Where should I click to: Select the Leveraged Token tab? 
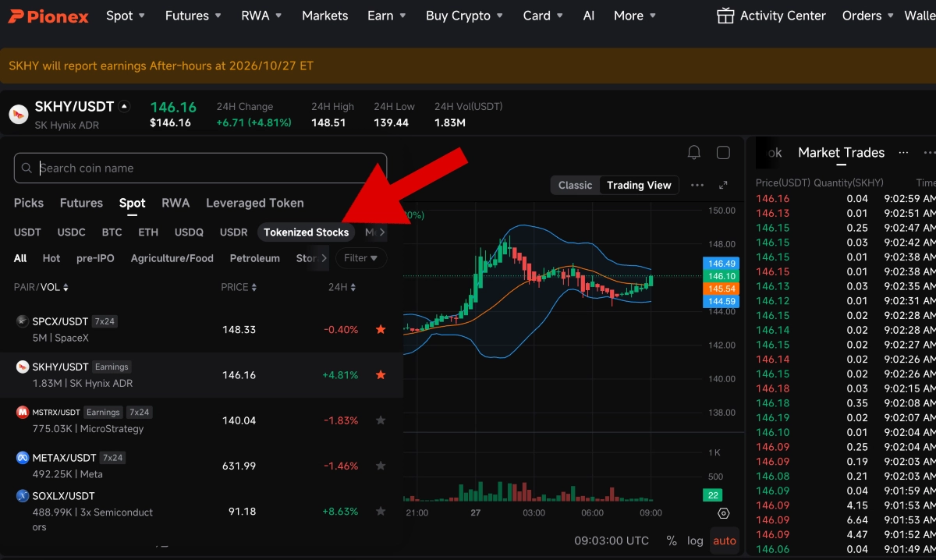pos(255,203)
